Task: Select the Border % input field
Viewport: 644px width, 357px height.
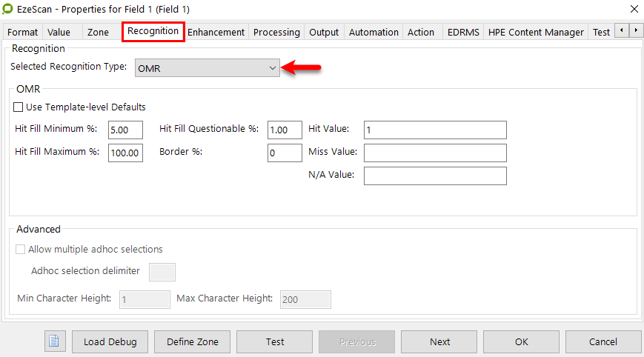Action: click(285, 153)
